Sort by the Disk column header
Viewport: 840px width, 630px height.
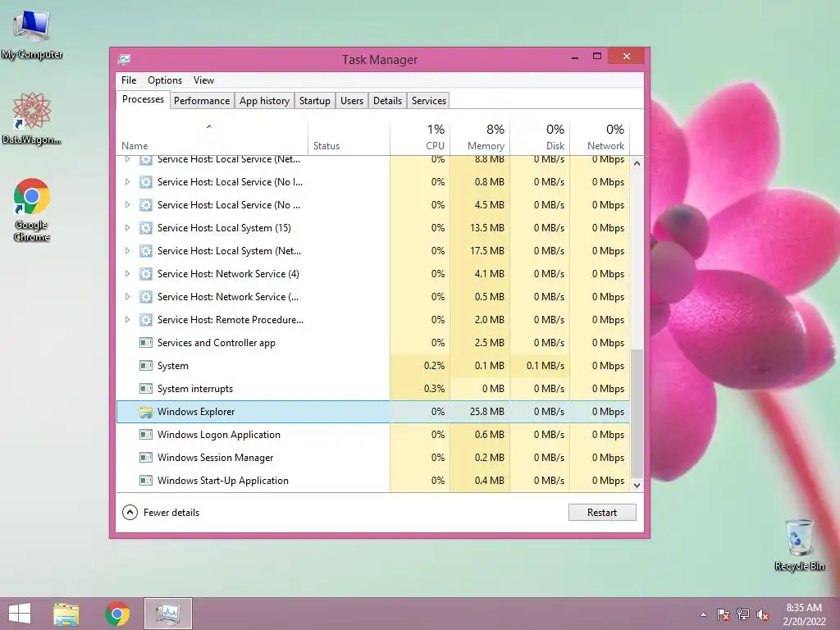click(x=540, y=137)
